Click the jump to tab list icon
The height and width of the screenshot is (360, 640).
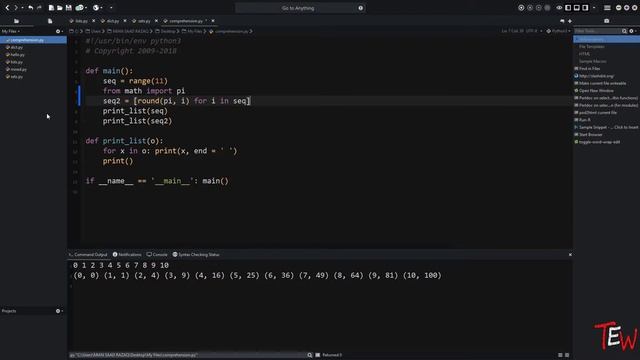point(562,21)
